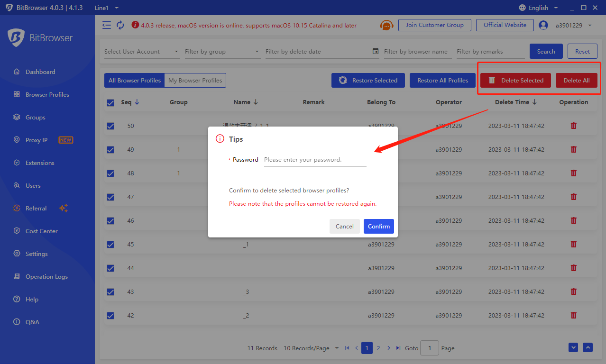Screen dimensions: 606x364
Task: Sort by Name column arrow
Action: [x=256, y=102]
